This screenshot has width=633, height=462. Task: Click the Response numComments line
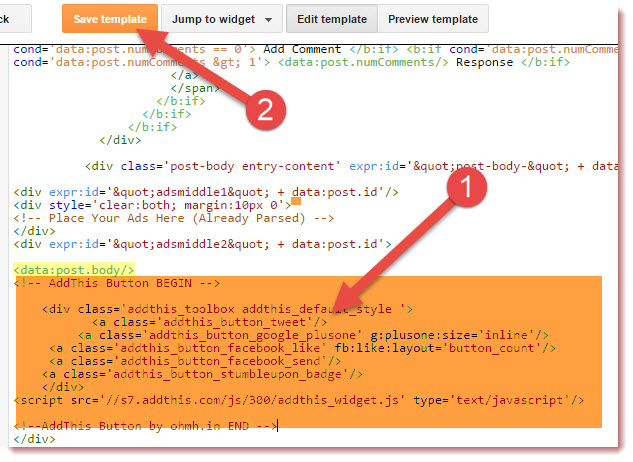click(291, 63)
